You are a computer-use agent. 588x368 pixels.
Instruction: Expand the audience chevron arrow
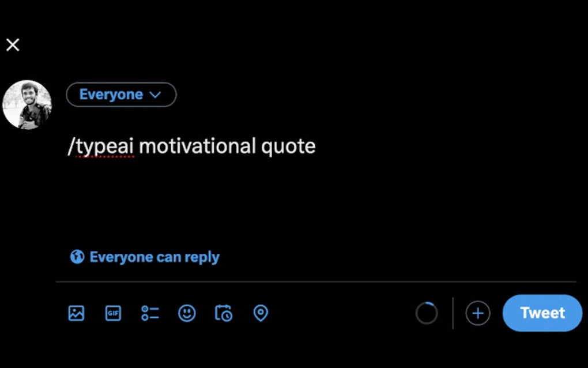click(x=156, y=95)
